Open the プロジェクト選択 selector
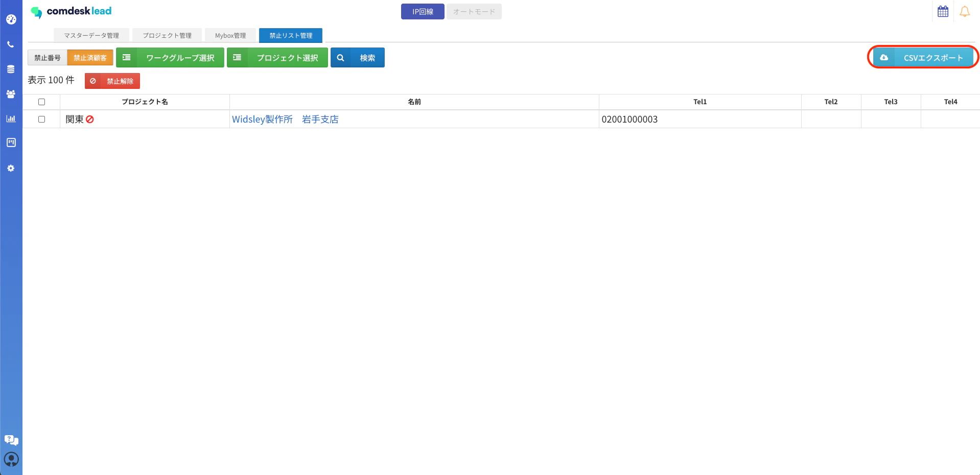Image resolution: width=980 pixels, height=475 pixels. pos(277,58)
